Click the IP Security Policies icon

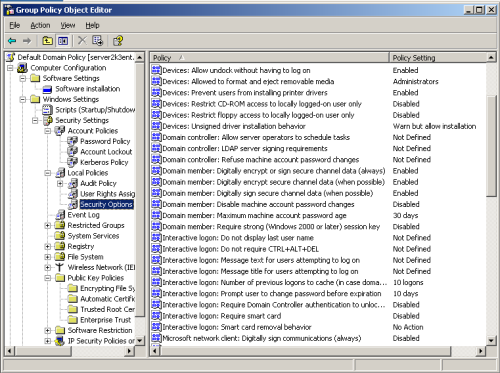point(60,341)
